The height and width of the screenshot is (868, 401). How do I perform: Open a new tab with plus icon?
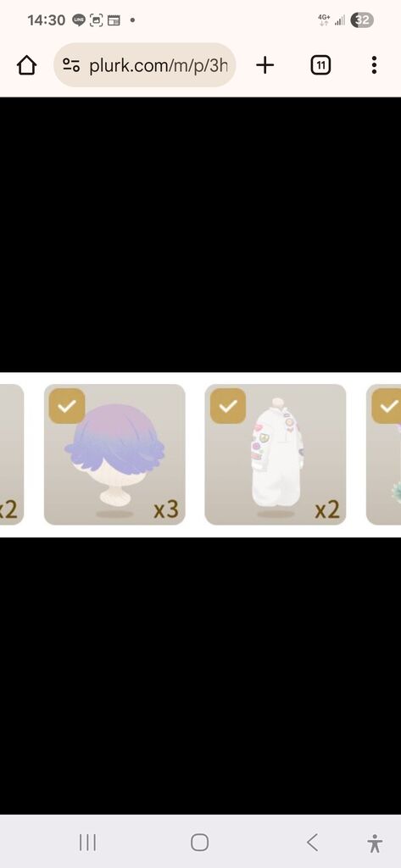265,65
